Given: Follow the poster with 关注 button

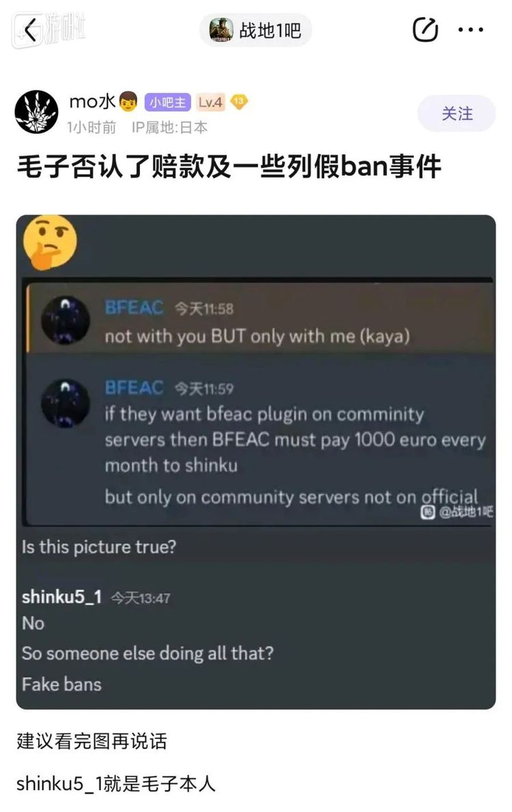Looking at the screenshot, I should (x=457, y=113).
